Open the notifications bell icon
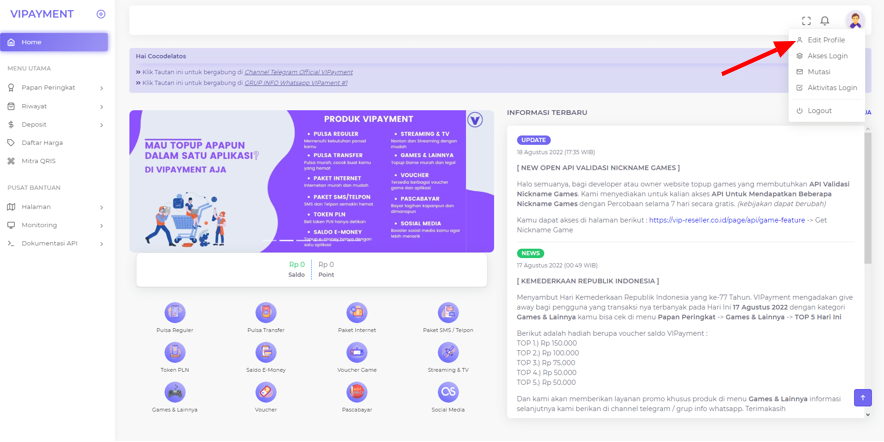884x442 pixels. point(825,21)
